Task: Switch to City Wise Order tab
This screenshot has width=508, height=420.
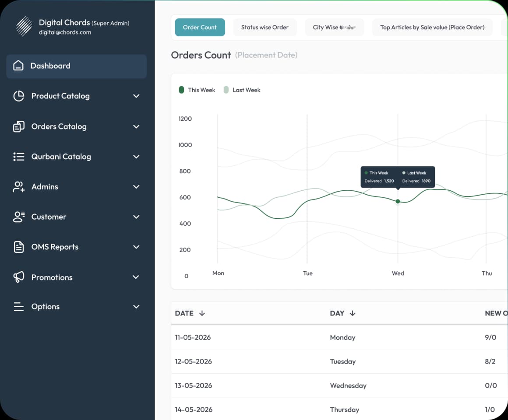Action: click(334, 27)
